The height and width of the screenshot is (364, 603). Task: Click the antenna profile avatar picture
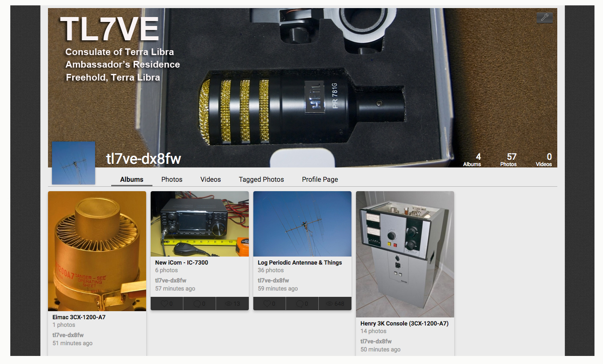(x=74, y=163)
